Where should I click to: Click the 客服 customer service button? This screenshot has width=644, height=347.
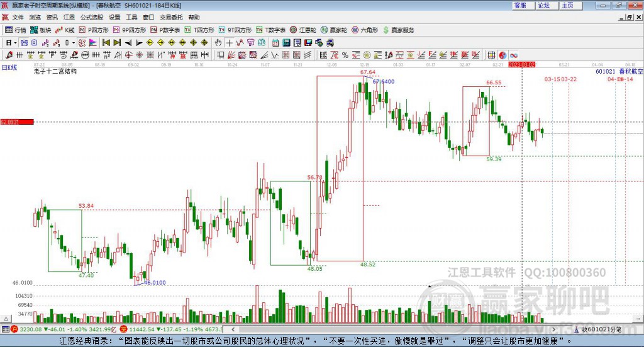coord(520,5)
